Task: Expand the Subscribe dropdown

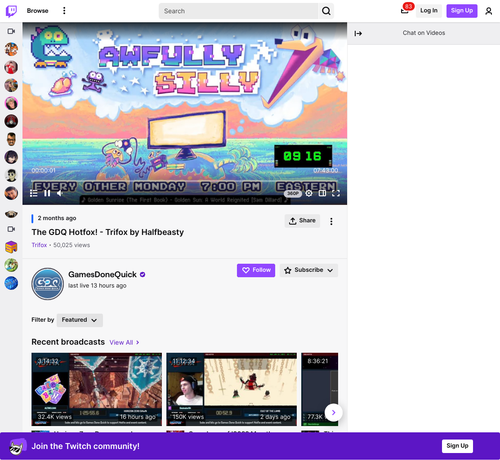Action: tap(309, 270)
